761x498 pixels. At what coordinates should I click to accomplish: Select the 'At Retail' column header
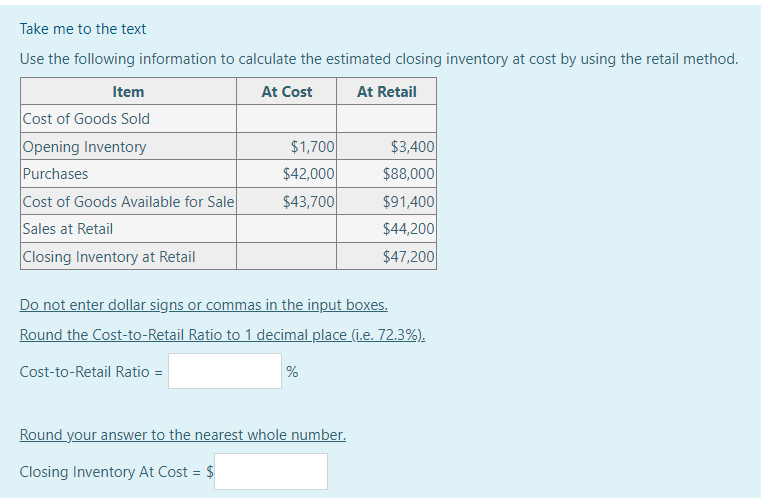click(386, 91)
